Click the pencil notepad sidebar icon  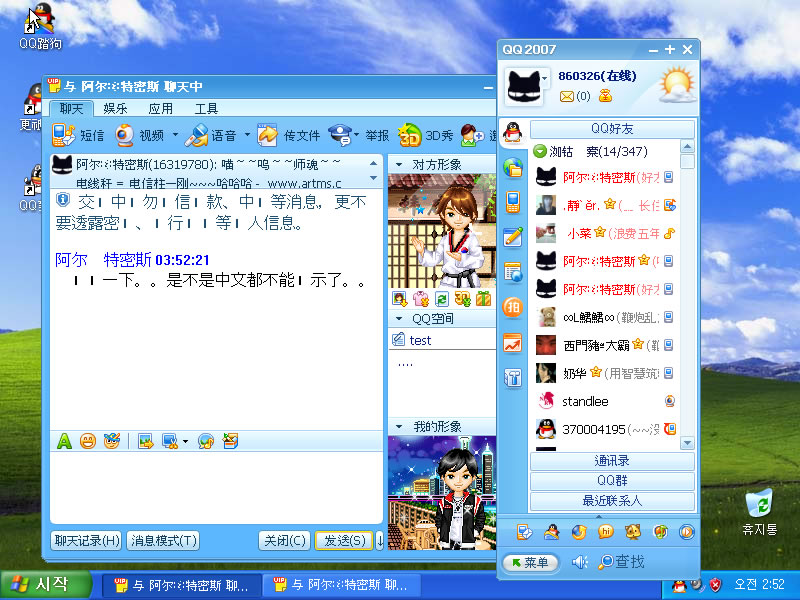coord(513,237)
